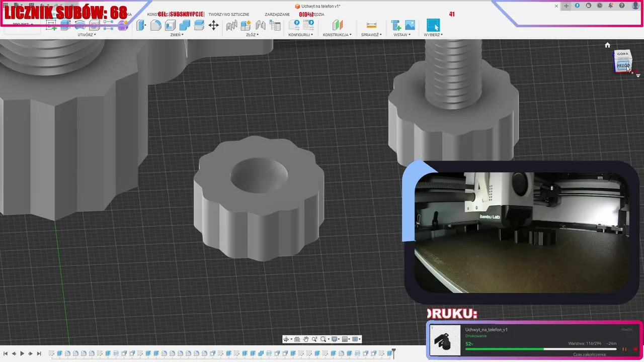
Task: Select the Move/Copy tool
Action: (x=213, y=25)
